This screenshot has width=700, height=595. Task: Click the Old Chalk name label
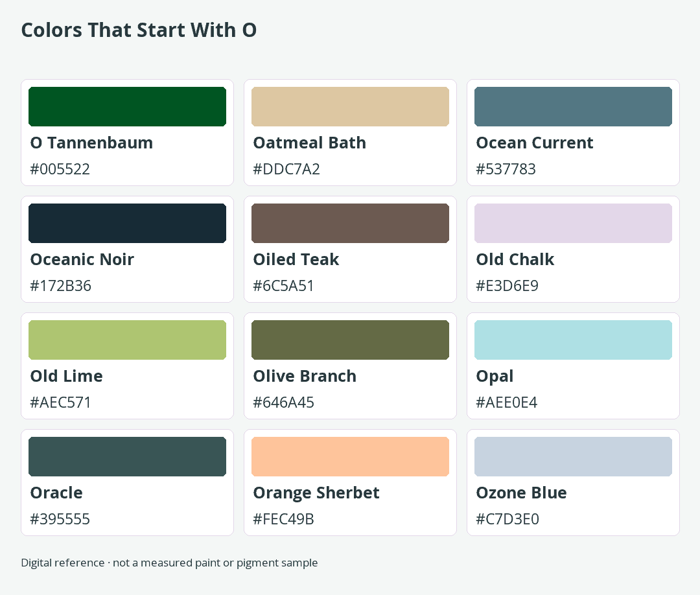pos(515,259)
